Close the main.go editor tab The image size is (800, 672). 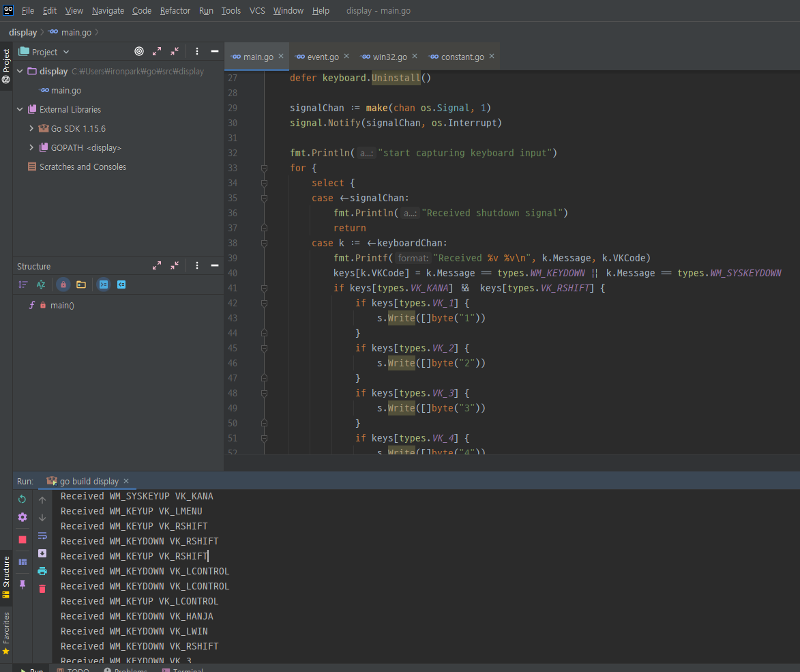click(280, 56)
